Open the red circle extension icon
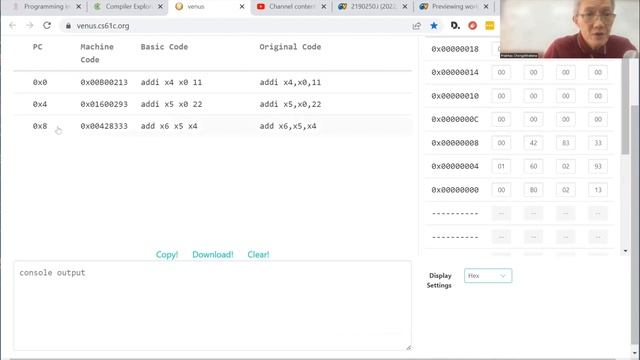640x360 pixels. click(473, 26)
